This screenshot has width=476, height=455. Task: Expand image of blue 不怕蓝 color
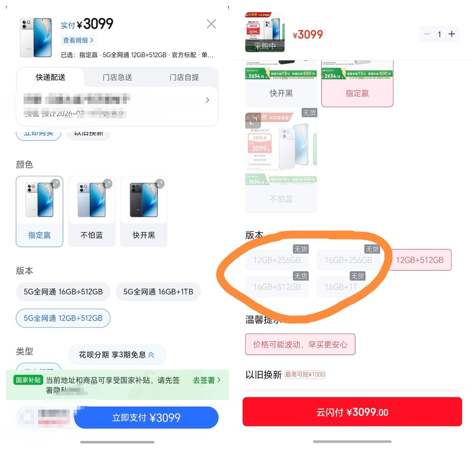107,184
